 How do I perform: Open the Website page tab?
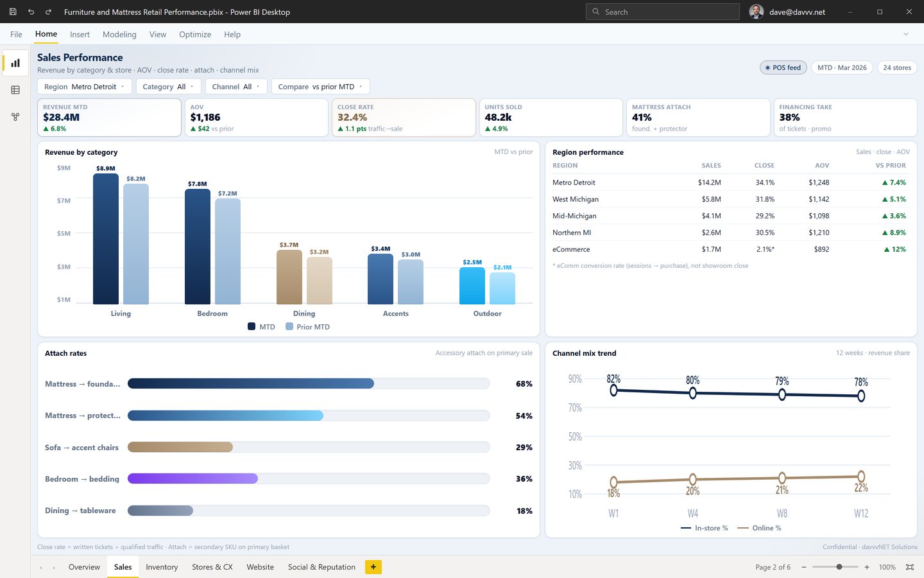260,567
